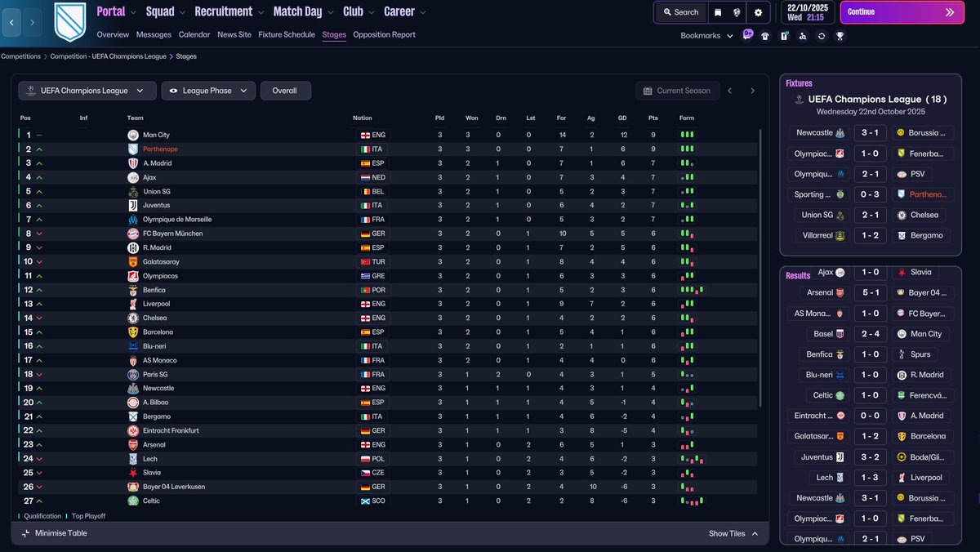Click the 22/10/2025 date display

(807, 7)
